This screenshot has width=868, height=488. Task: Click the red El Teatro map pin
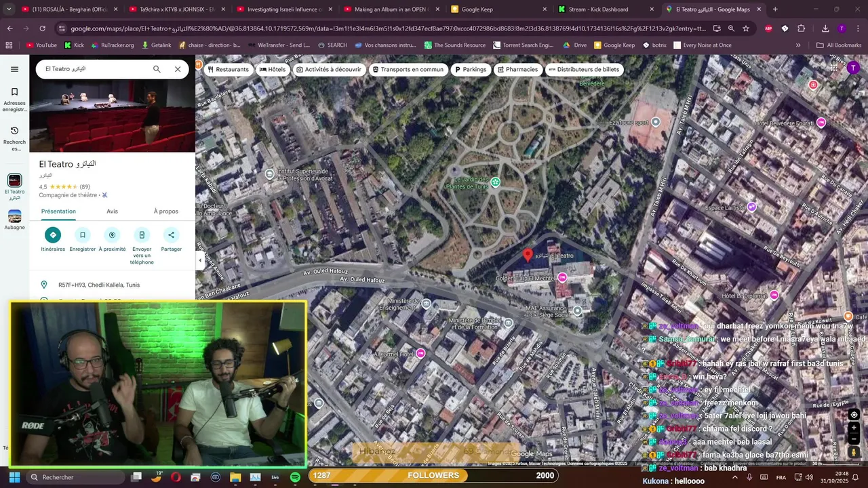point(528,255)
